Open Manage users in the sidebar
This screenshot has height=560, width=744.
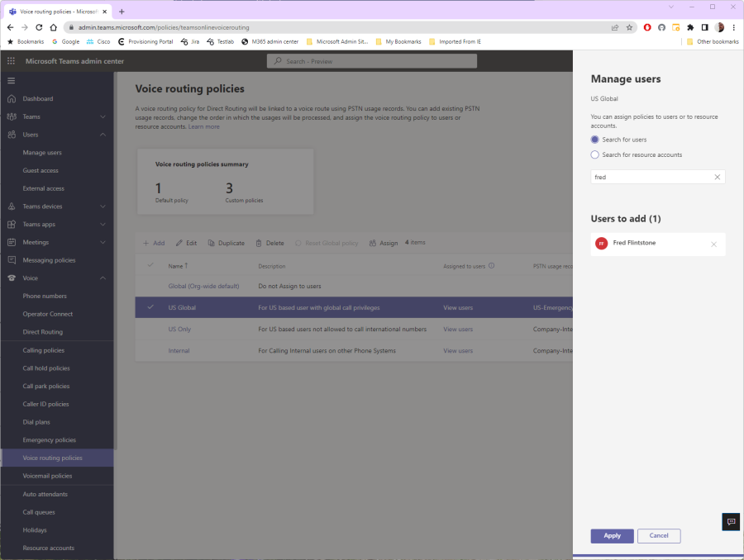pyautogui.click(x=42, y=153)
